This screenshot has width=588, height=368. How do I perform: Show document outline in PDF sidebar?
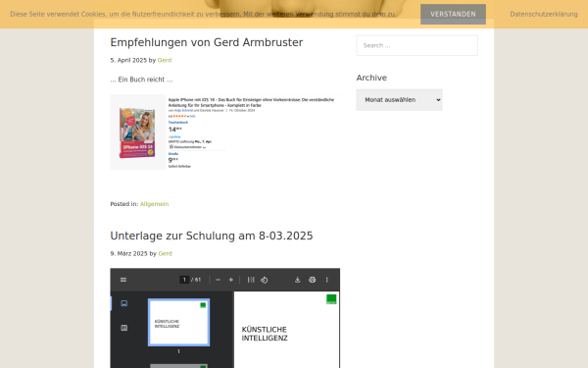click(x=124, y=328)
